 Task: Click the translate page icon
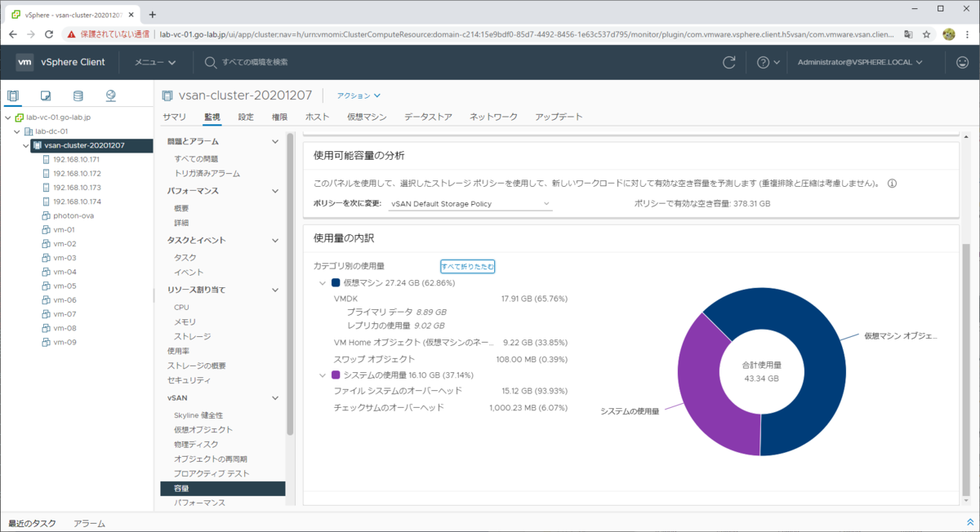point(908,34)
